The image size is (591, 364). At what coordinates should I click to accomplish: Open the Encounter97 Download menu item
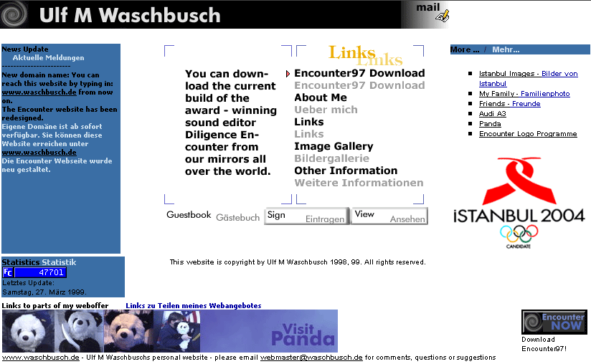coord(359,73)
